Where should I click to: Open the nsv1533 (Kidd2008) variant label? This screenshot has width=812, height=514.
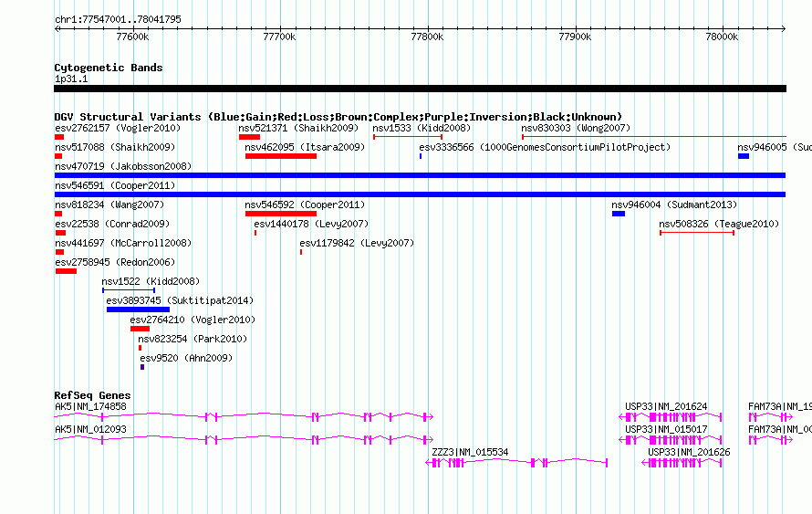click(x=422, y=128)
